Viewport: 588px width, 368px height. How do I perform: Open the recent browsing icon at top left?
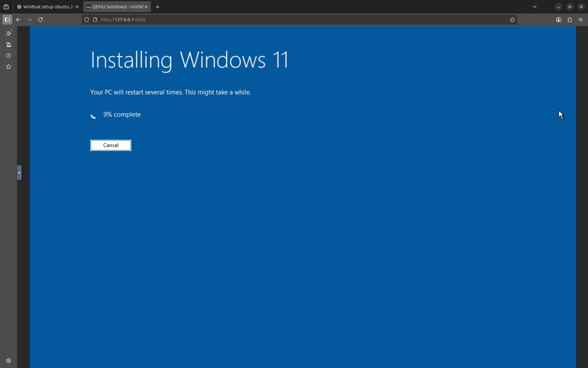click(6, 7)
